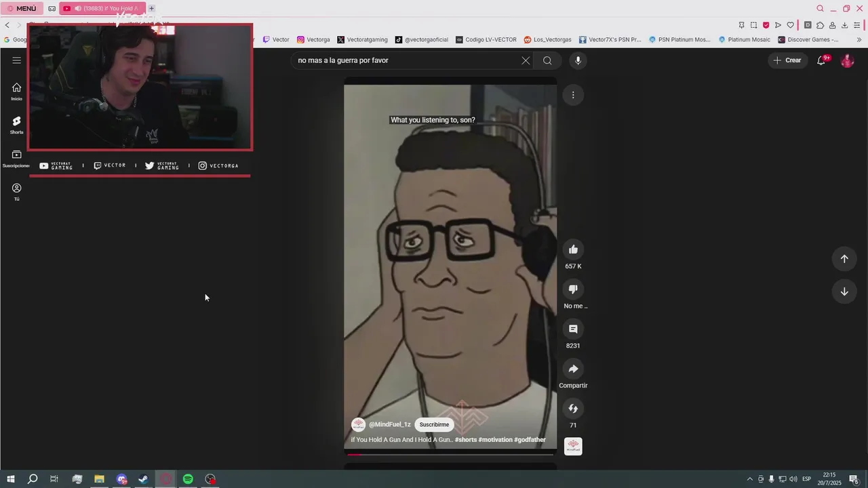Viewport: 868px width, 488px height.
Task: Open the @vectorgaoficial TikTok bookmark
Action: [x=422, y=39]
